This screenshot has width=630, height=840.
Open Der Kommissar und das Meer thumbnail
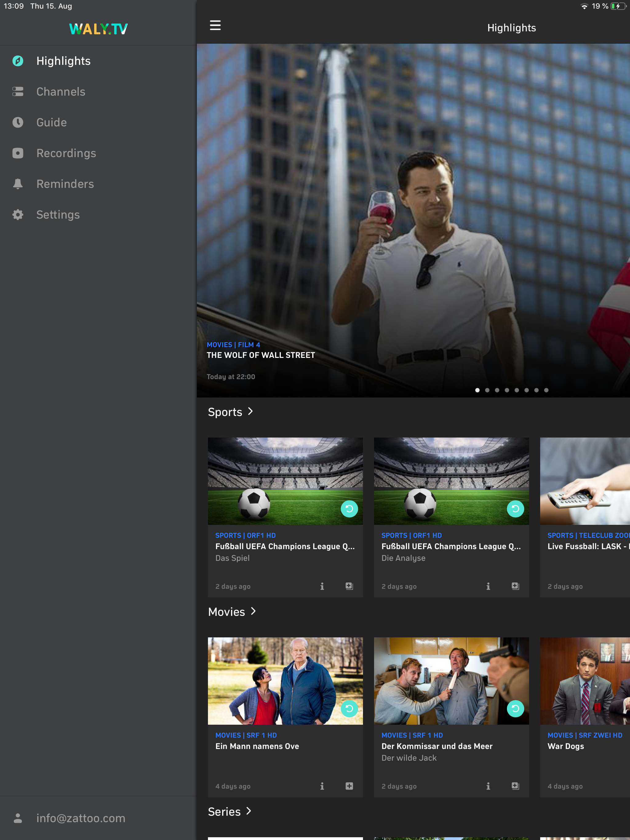pyautogui.click(x=451, y=681)
